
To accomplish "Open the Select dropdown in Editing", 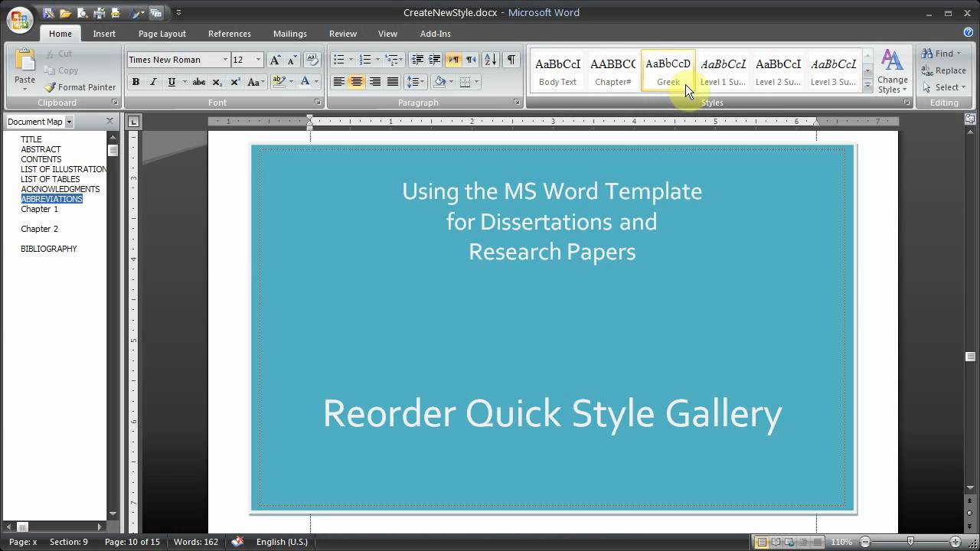I will click(944, 87).
